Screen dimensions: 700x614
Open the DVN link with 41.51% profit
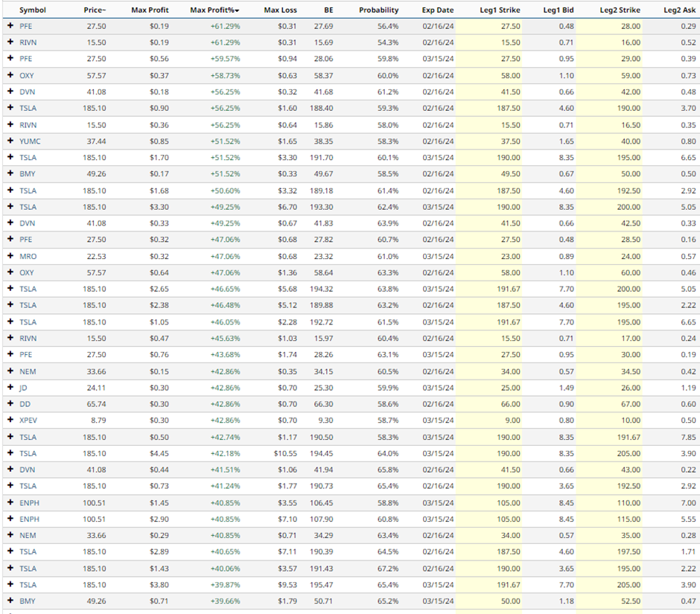point(28,470)
